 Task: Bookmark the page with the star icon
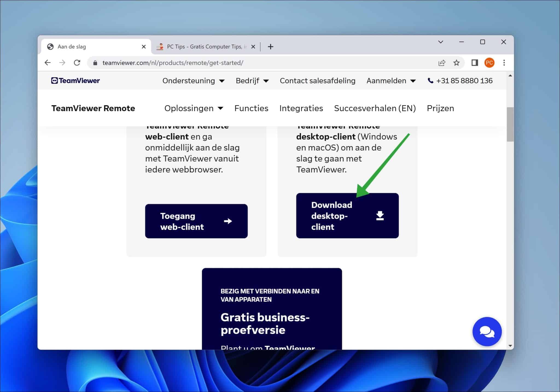[x=456, y=63]
